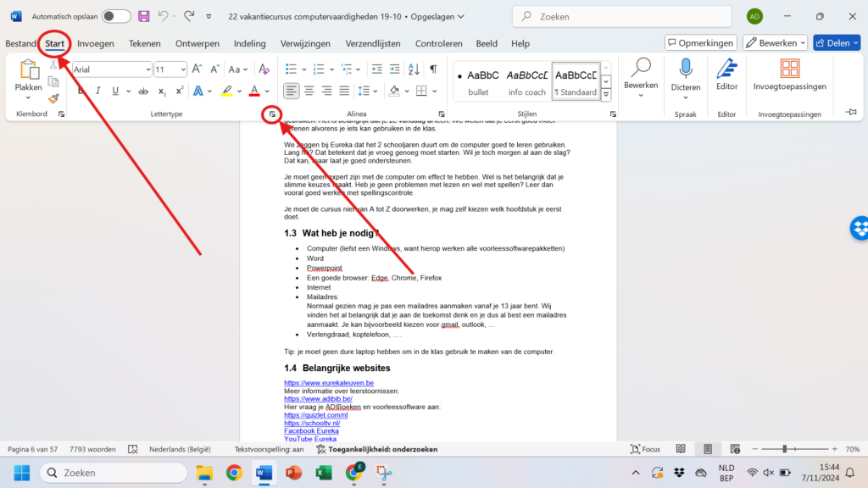
Task: Open the Controleren ribbon tab
Action: click(438, 43)
